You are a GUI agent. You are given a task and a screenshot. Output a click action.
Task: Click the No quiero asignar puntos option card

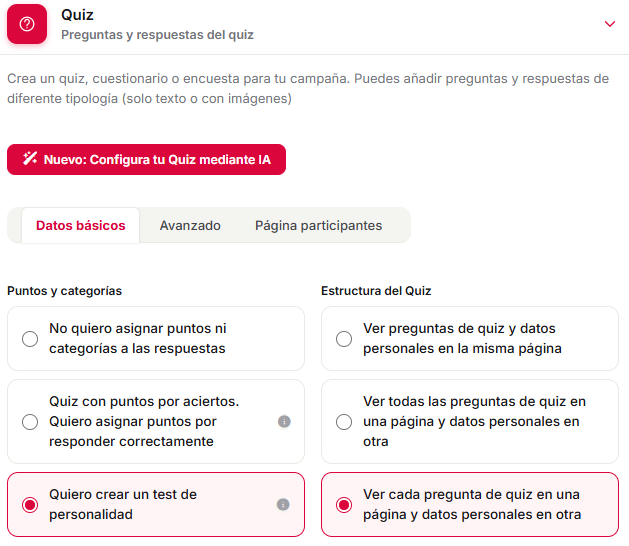[156, 339]
